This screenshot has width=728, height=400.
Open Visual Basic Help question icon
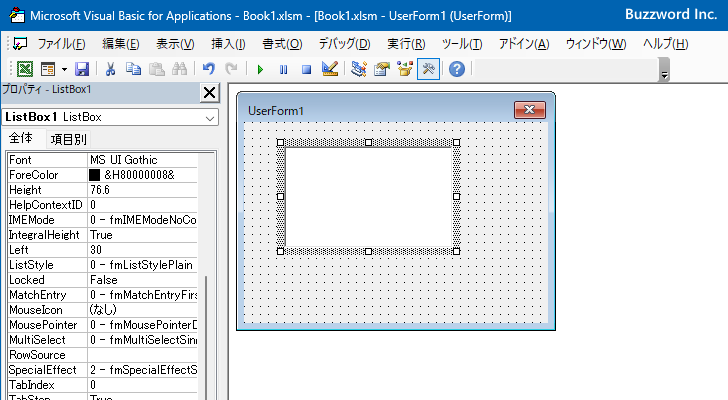(x=457, y=69)
